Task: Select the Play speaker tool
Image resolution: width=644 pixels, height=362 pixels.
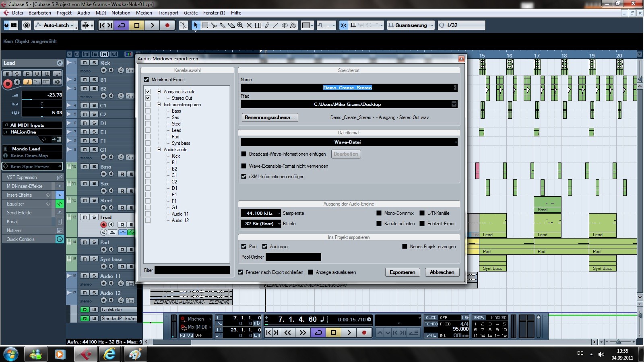Action: [285, 25]
